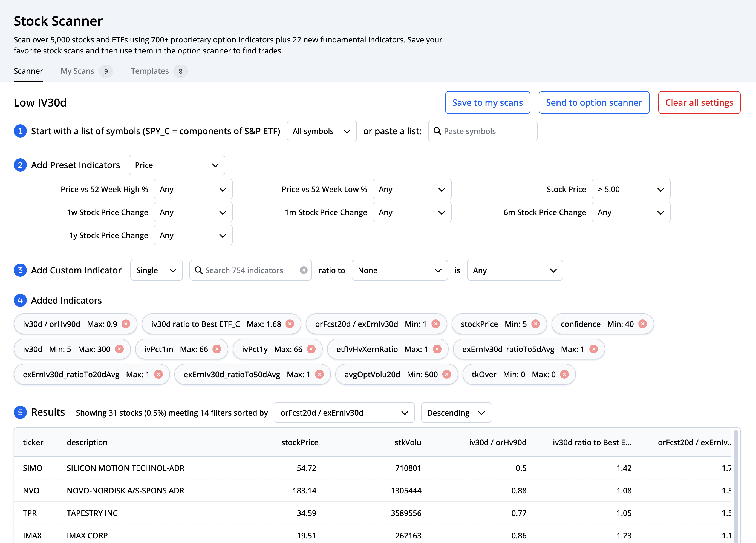
Task: Toggle sort order to Ascending
Action: pos(455,413)
